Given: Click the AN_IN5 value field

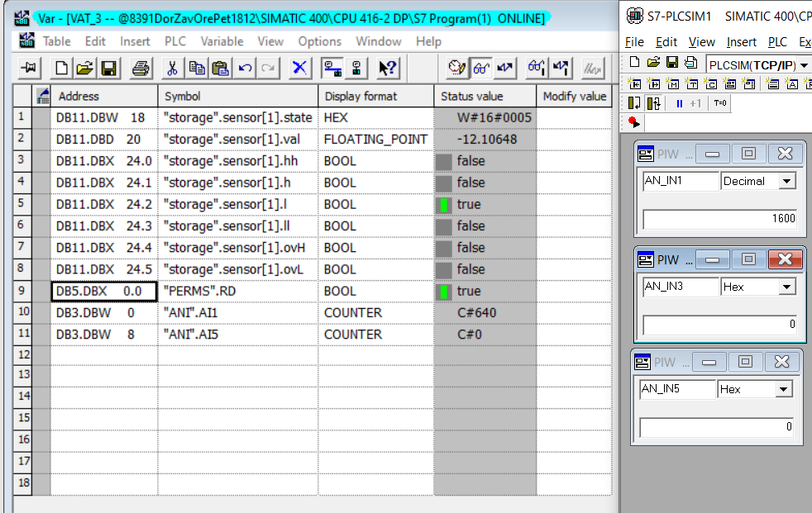Looking at the screenshot, I should 716,427.
